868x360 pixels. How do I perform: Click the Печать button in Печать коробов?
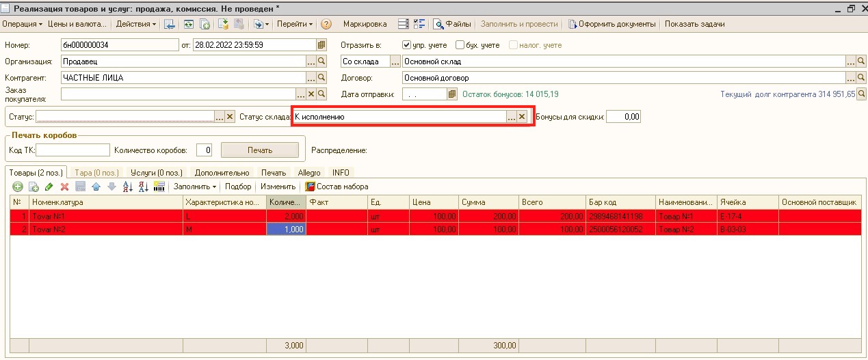pos(260,150)
